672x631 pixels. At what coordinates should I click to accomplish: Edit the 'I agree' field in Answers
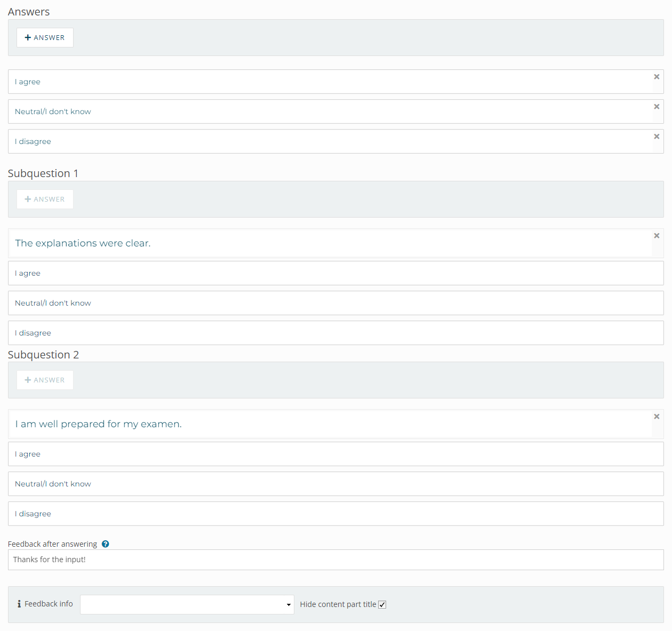point(336,82)
